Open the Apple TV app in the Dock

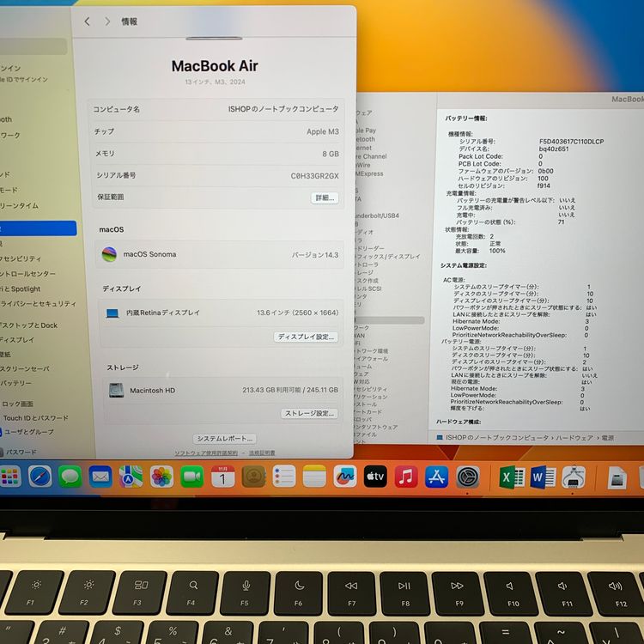375,477
